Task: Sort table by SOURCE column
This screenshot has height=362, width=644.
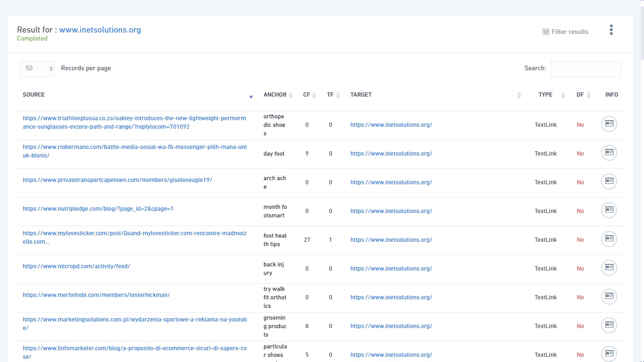Action: pos(34,95)
